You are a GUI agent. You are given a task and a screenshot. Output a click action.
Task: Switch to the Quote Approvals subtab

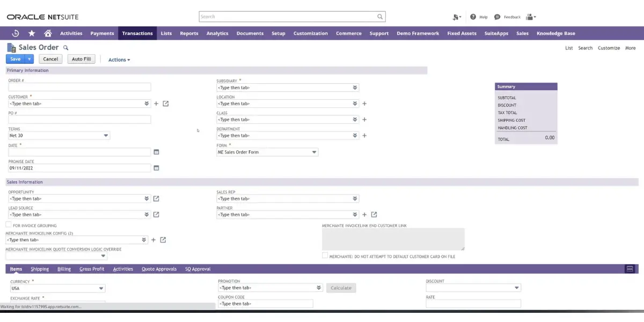pyautogui.click(x=159, y=269)
